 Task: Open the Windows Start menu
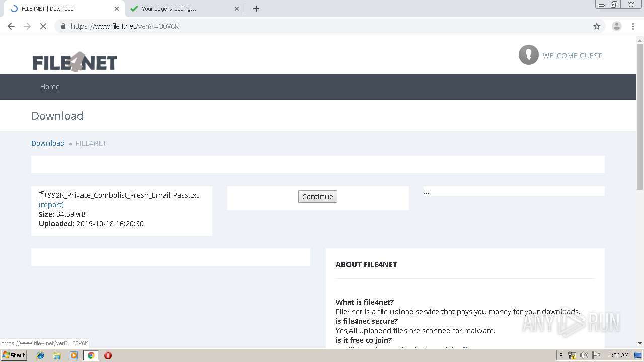14,355
